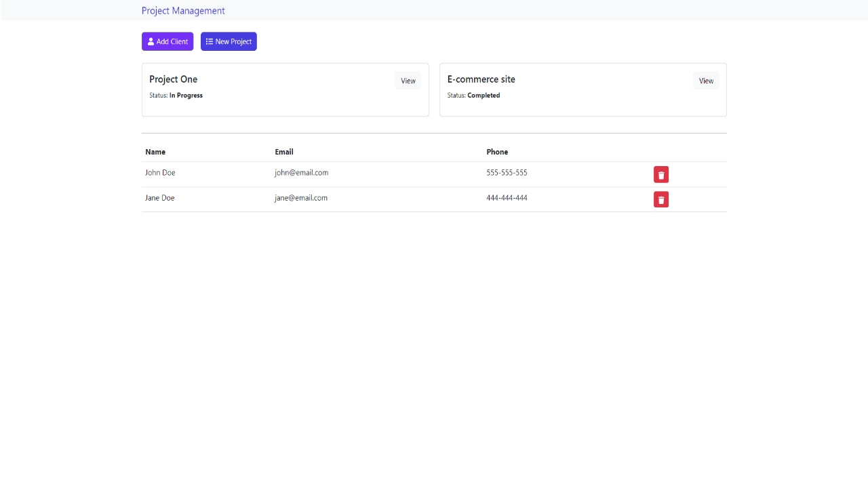Click phone number 444-444-444
Image resolution: width=868 pixels, height=488 pixels.
pos(507,198)
